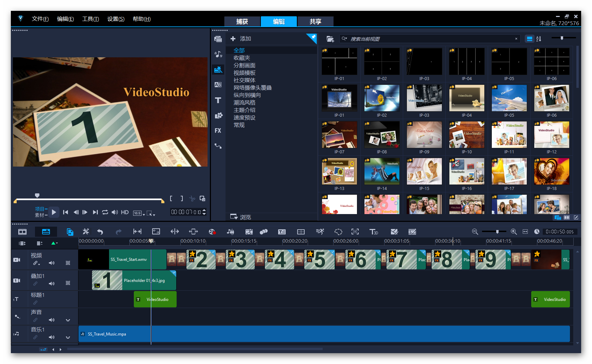Set mark-in bracket in preview

(x=171, y=198)
